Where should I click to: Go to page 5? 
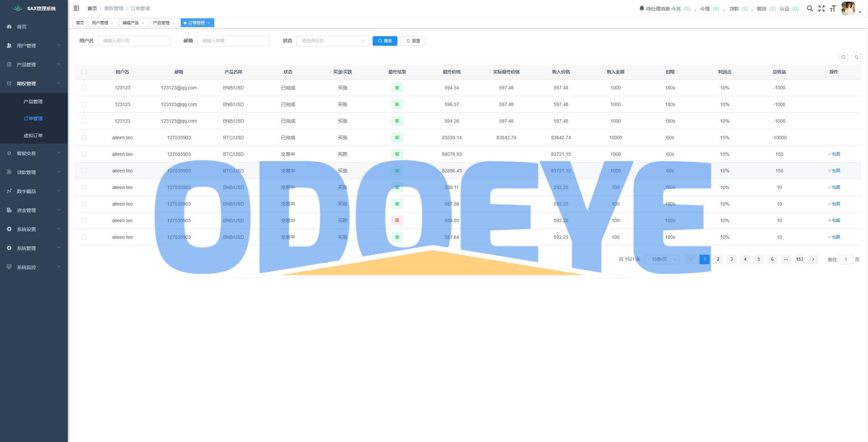pyautogui.click(x=759, y=259)
